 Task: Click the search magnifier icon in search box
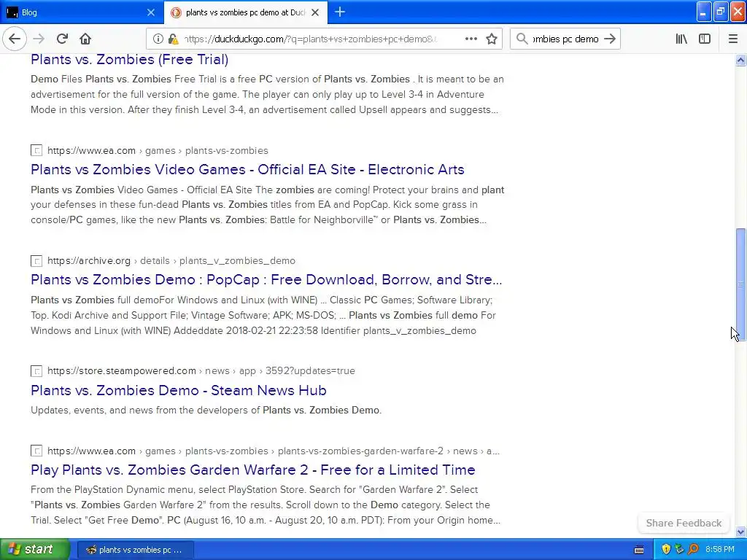pos(522,39)
